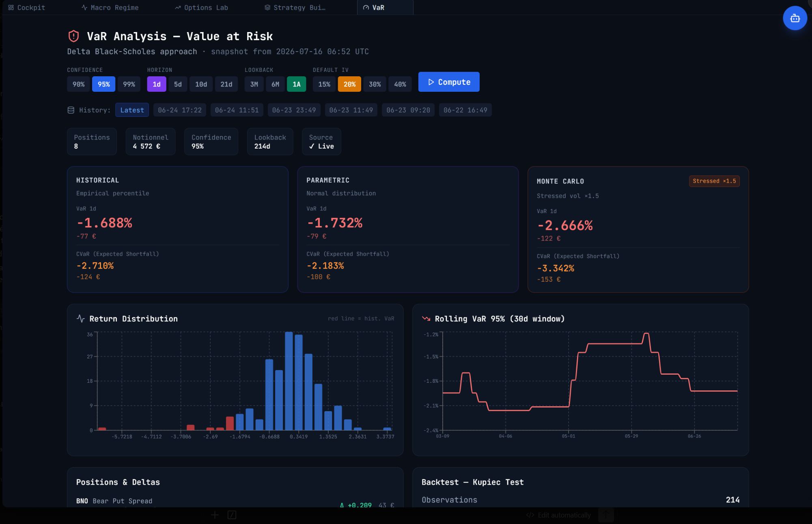Click the Options Lab chart icon
This screenshot has width=812, height=524.
[x=178, y=7]
